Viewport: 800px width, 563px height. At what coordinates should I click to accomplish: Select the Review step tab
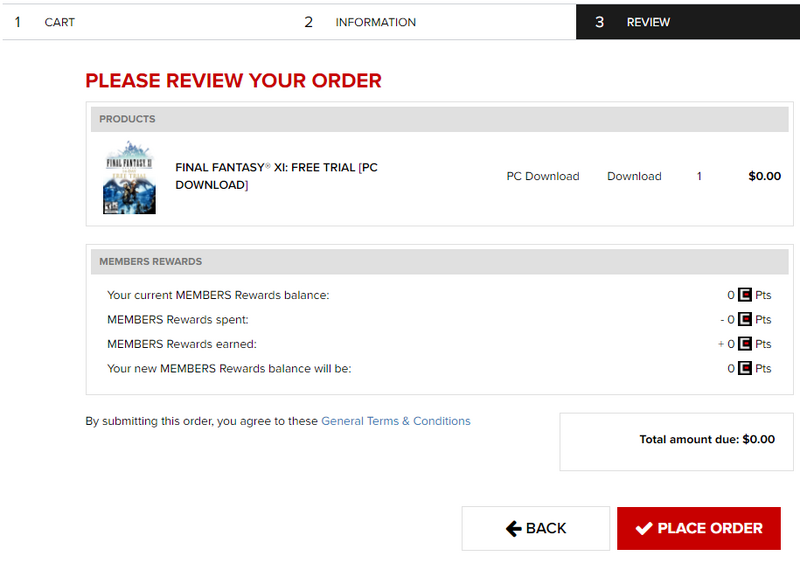(x=688, y=22)
